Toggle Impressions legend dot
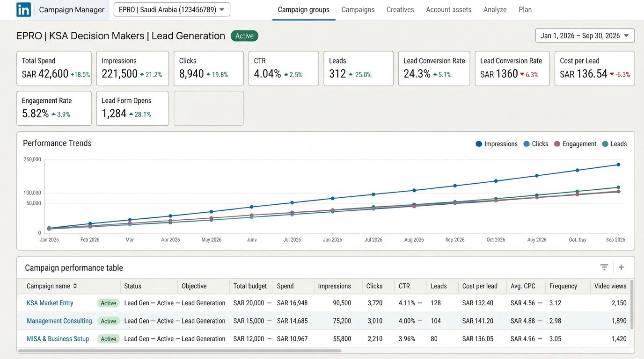Image resolution: width=644 pixels, height=359 pixels. point(479,144)
